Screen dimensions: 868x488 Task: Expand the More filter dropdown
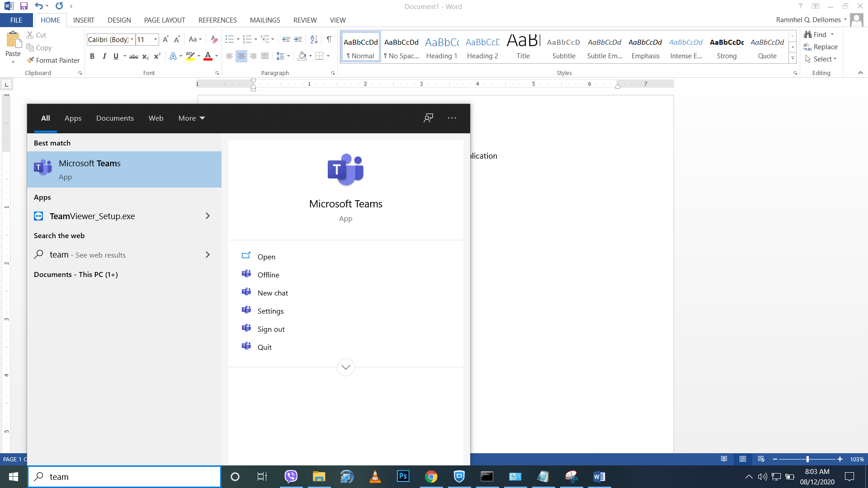[x=192, y=118]
